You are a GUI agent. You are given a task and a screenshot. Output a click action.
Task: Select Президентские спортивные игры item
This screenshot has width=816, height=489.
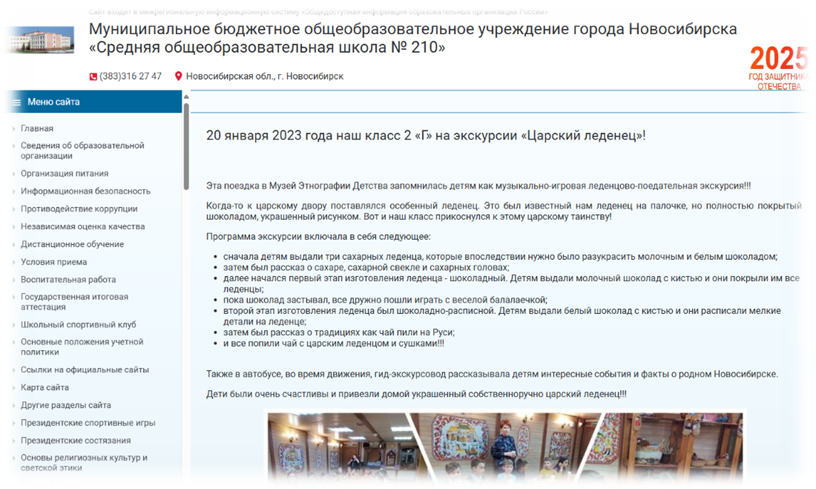88,423
